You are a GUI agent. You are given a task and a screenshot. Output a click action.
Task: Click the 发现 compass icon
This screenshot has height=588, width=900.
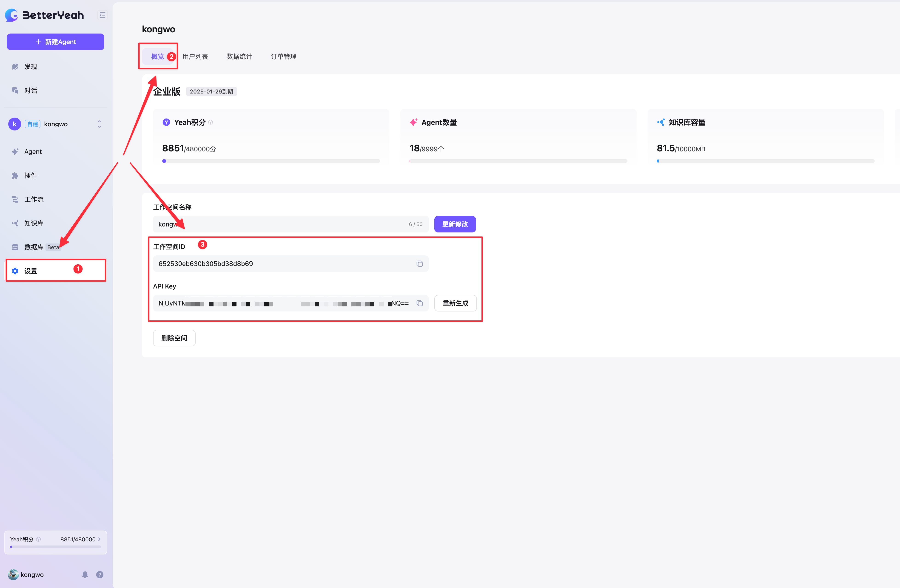point(15,67)
